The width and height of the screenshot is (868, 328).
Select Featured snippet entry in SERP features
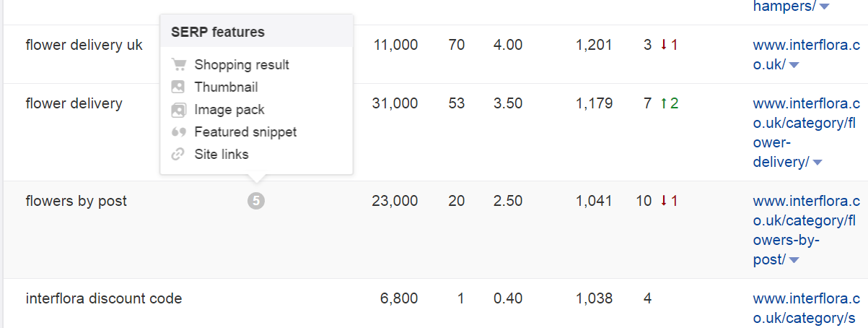(245, 132)
